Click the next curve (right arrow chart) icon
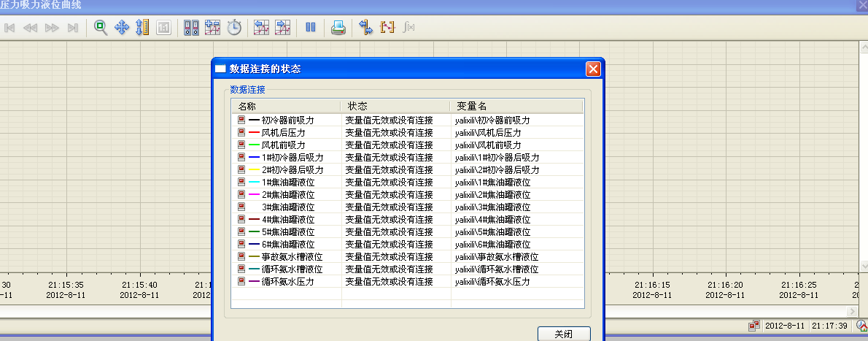This screenshot has height=341, width=868. point(282,28)
